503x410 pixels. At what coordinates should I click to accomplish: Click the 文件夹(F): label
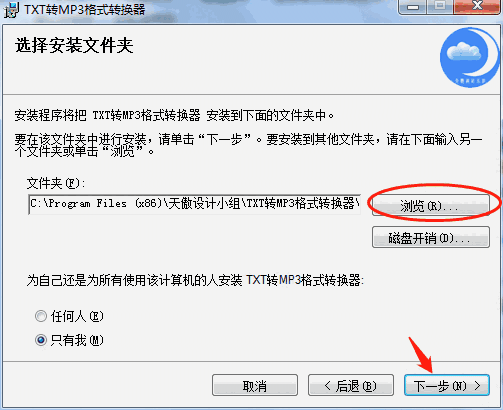(56, 183)
